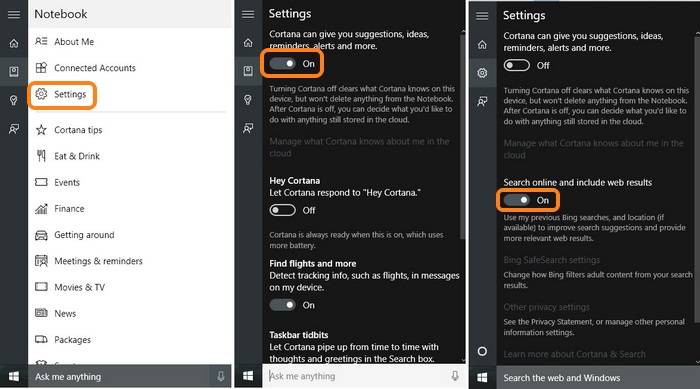Enable the Cortana suggestions toggle showing Off
The height and width of the screenshot is (389, 700).
517,66
